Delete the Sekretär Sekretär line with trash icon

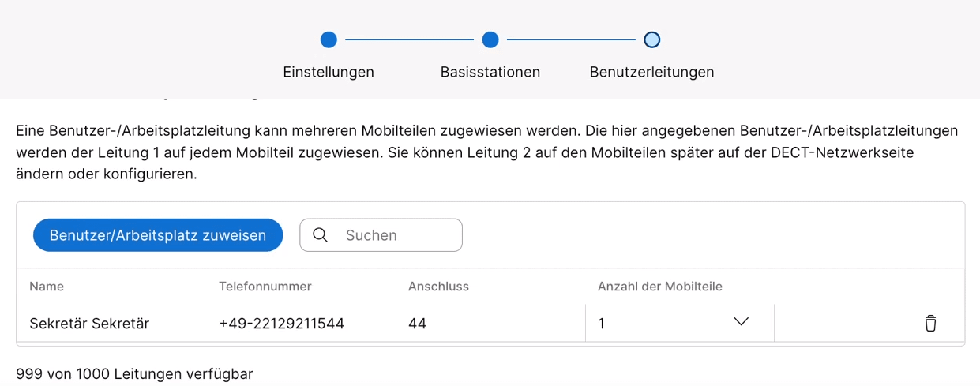(930, 323)
